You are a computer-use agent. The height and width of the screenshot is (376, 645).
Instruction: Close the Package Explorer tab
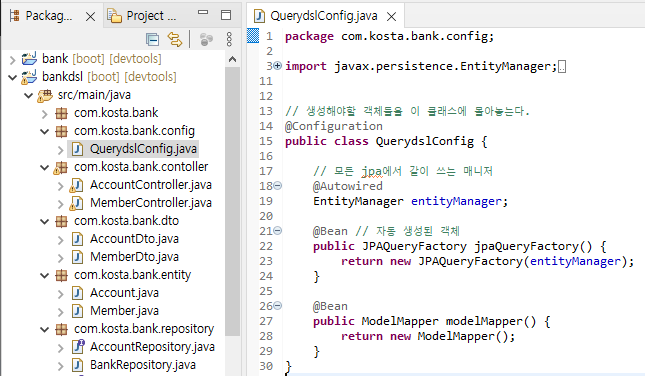(x=90, y=16)
